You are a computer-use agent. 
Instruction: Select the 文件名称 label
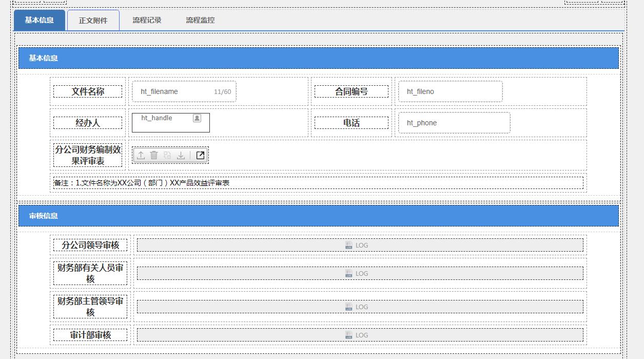click(88, 91)
